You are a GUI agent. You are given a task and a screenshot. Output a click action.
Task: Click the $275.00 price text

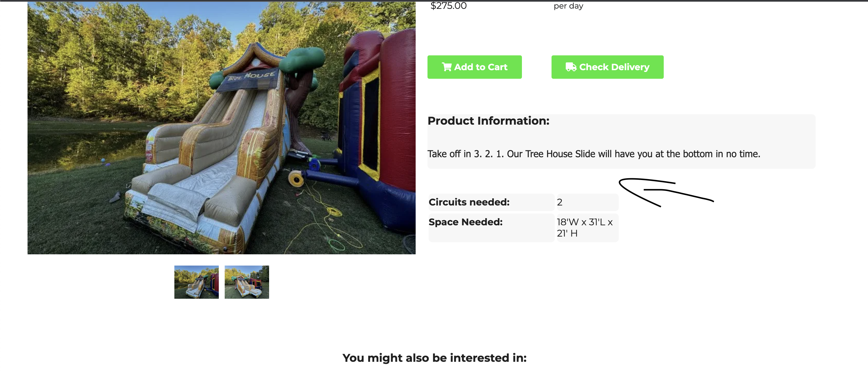click(449, 6)
